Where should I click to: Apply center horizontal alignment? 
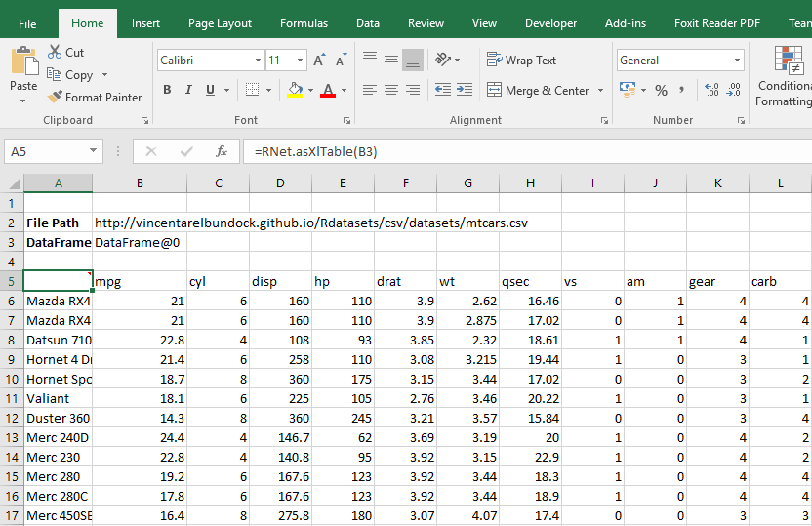[391, 90]
